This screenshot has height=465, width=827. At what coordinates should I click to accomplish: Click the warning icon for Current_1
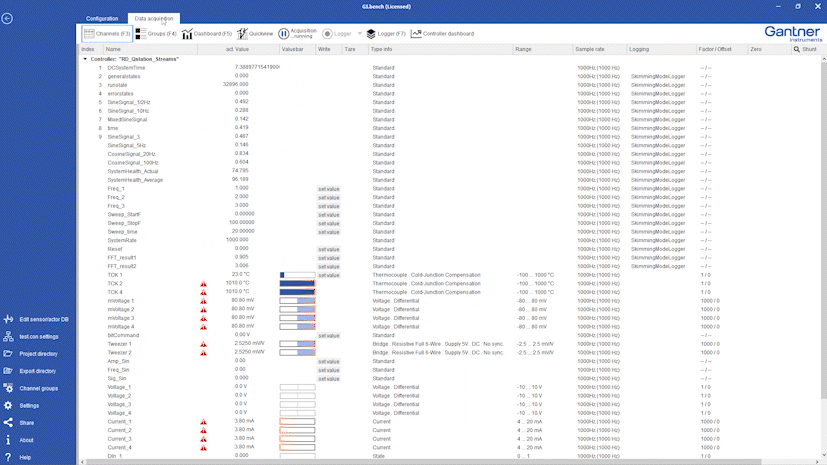point(204,422)
